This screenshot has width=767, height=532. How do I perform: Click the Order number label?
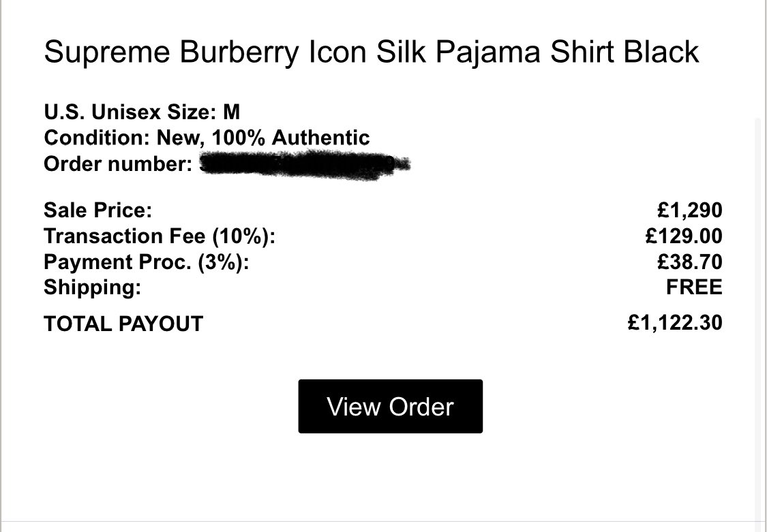pyautogui.click(x=118, y=163)
